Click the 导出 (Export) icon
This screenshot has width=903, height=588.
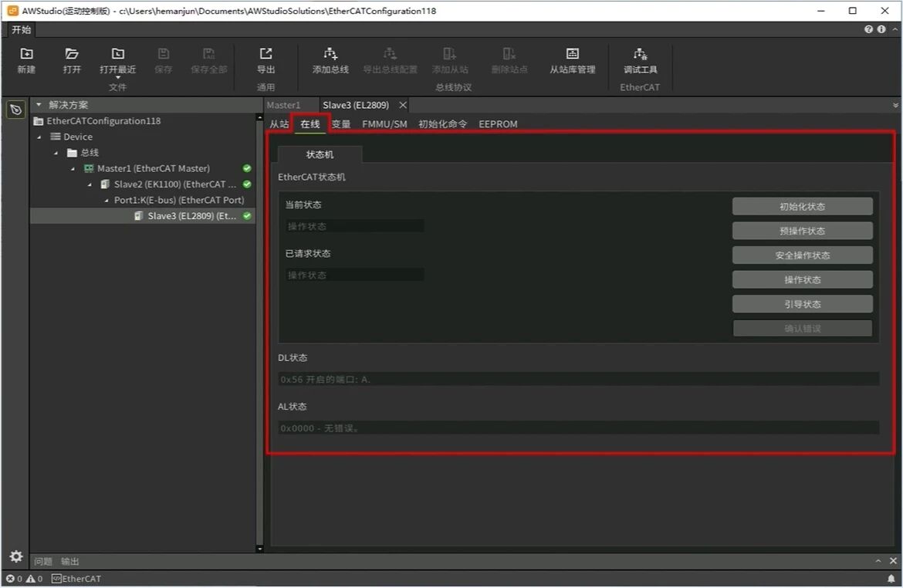tap(265, 54)
